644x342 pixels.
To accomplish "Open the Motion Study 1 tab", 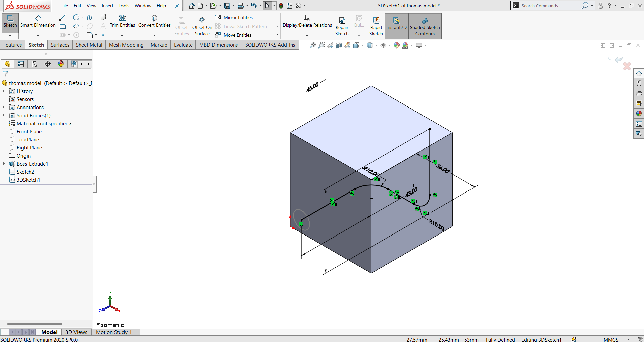I will tap(114, 332).
